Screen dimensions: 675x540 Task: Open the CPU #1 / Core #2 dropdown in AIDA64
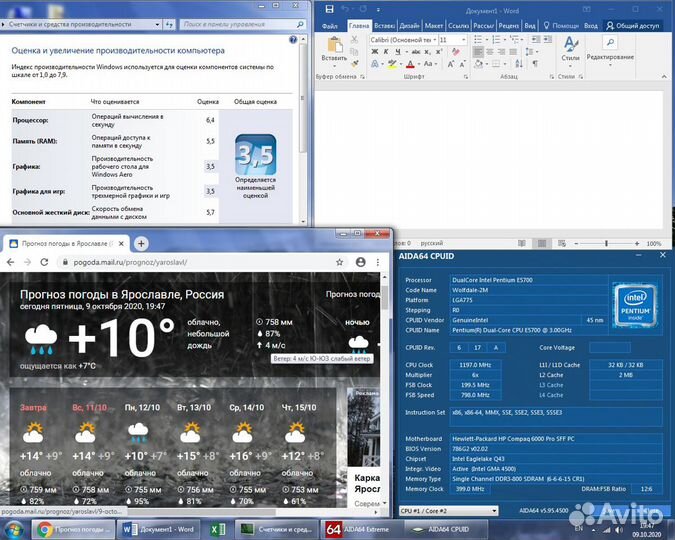tap(449, 511)
